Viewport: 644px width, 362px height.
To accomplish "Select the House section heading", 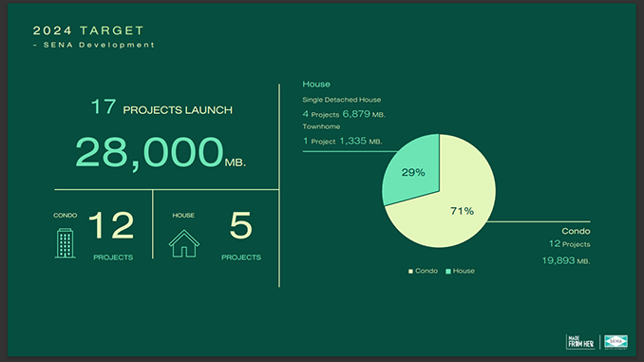I will 316,85.
